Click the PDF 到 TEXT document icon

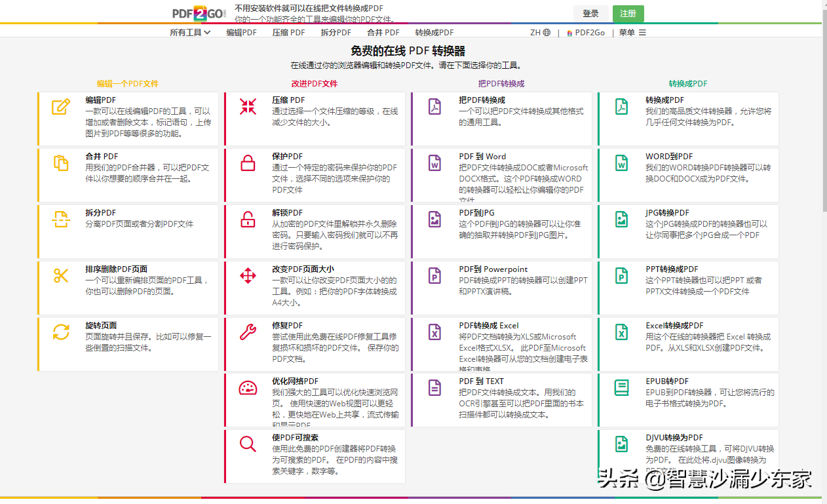tap(434, 388)
